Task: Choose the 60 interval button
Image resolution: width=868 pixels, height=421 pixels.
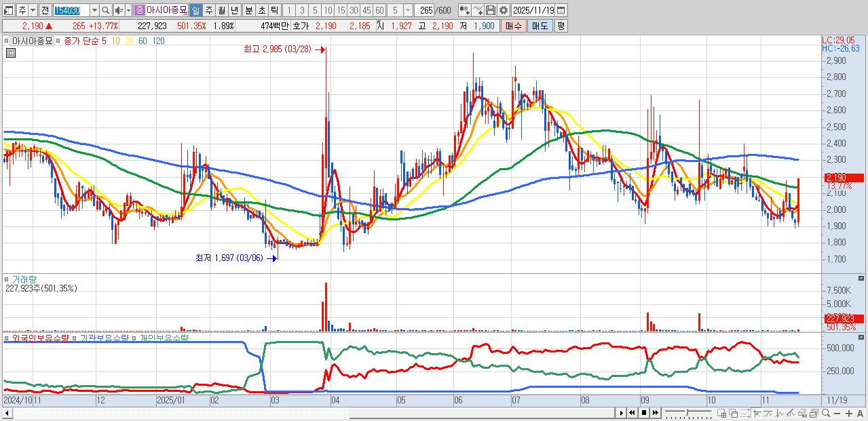Action: coord(379,11)
